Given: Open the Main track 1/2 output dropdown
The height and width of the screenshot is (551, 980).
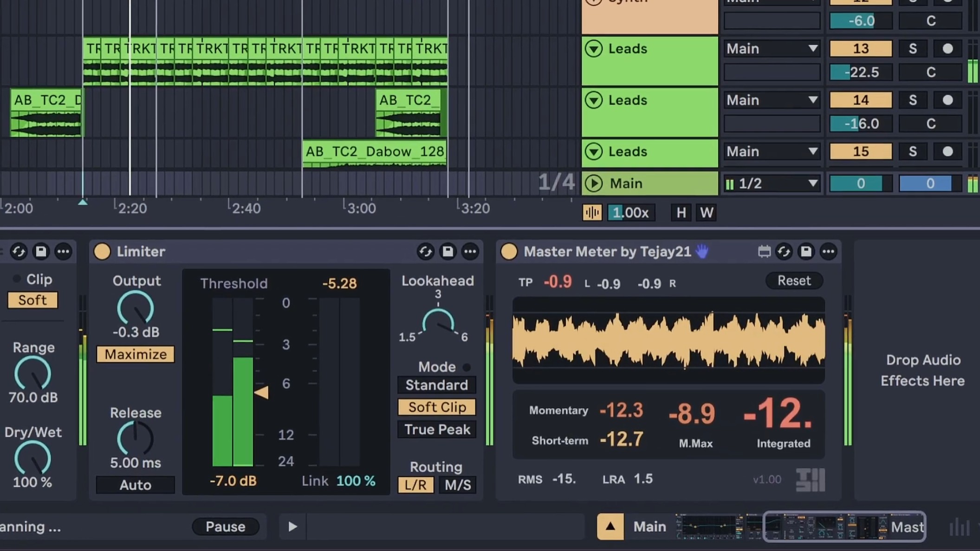Looking at the screenshot, I should click(x=772, y=184).
